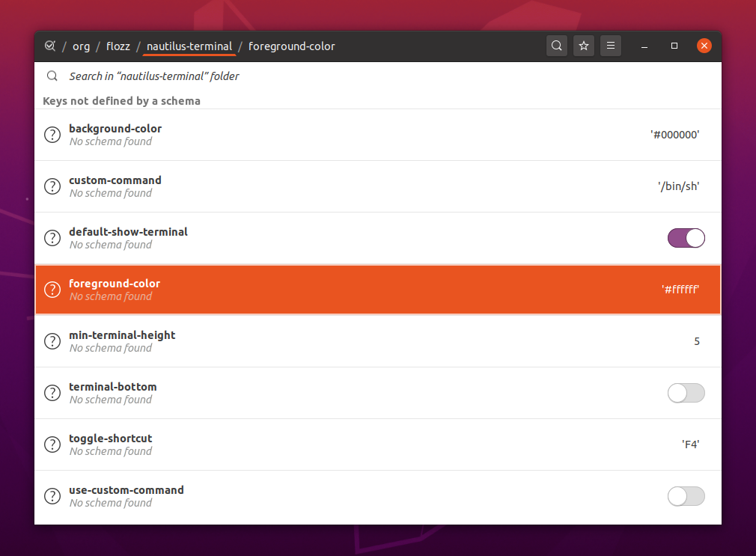The width and height of the screenshot is (756, 556).
Task: Enable the terminal-bottom switch
Action: 686,393
